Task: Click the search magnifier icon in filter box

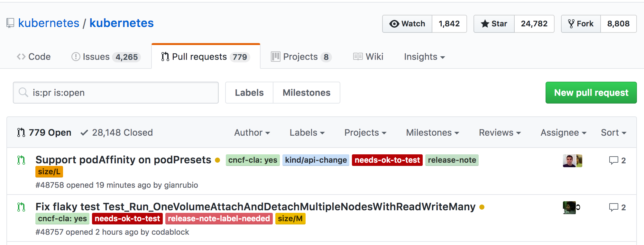Action: 23,92
